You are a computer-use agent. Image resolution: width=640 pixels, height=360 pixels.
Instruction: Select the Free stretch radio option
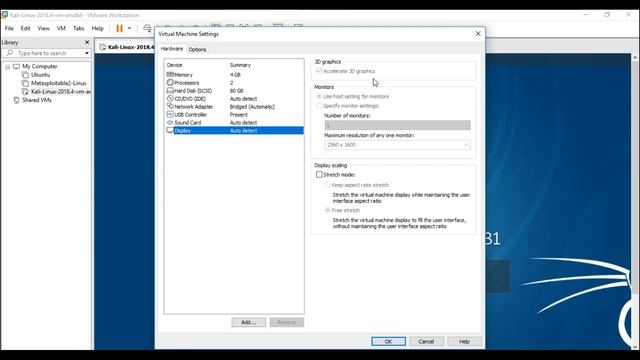[x=327, y=210]
